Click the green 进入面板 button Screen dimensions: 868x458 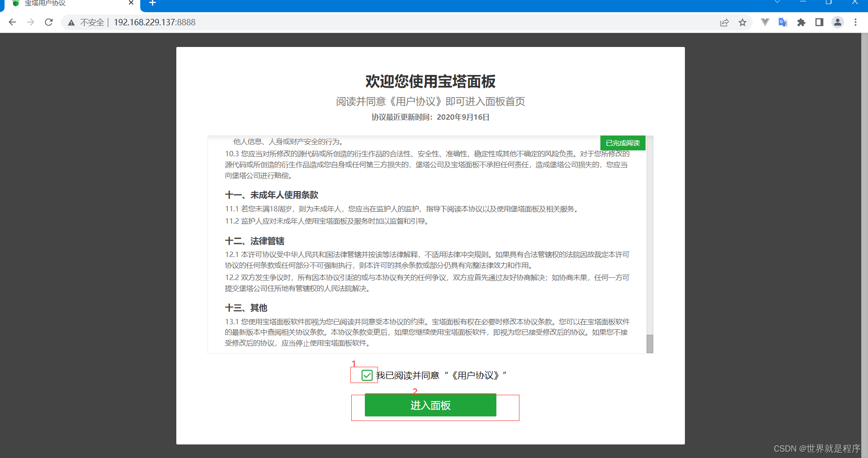tap(430, 405)
